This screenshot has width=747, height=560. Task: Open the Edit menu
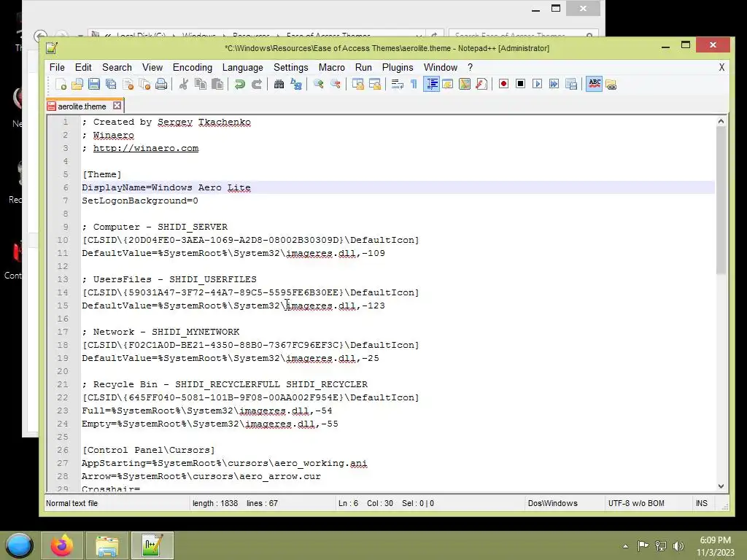click(x=83, y=68)
